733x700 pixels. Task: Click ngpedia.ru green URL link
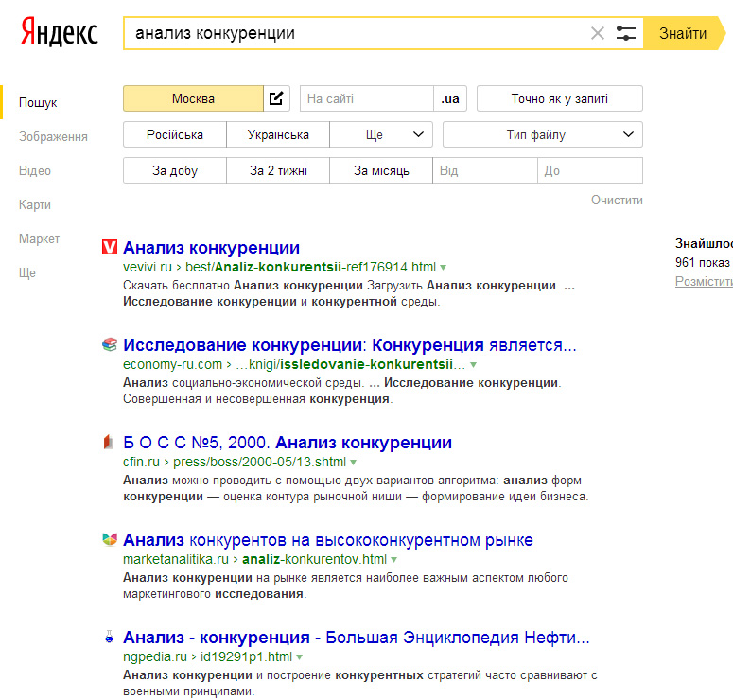pyautogui.click(x=207, y=656)
